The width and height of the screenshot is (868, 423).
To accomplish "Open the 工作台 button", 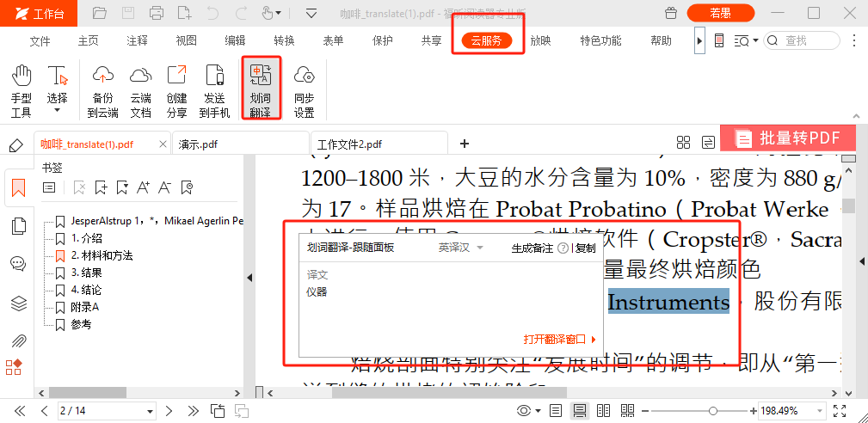I will pyautogui.click(x=40, y=13).
